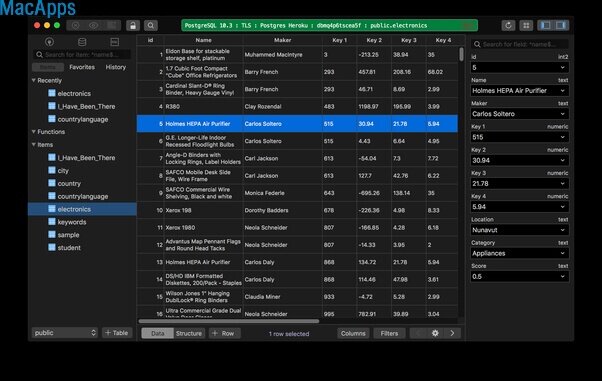Image resolution: width=602 pixels, height=381 pixels.
Task: Click the sidebar item search field
Action: [x=82, y=55]
